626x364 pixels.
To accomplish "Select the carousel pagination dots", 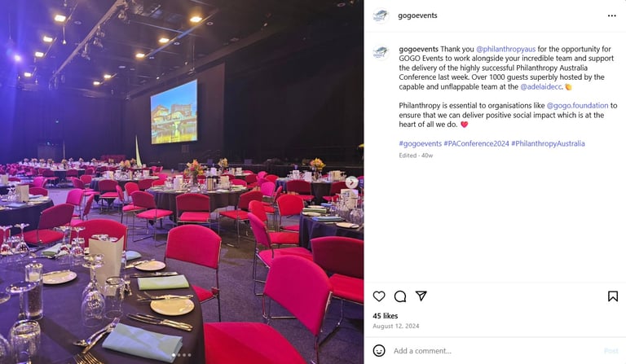I will point(181,355).
